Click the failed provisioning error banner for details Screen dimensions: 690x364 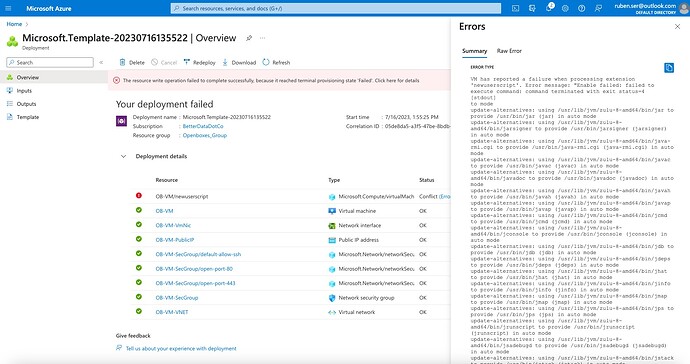279,81
